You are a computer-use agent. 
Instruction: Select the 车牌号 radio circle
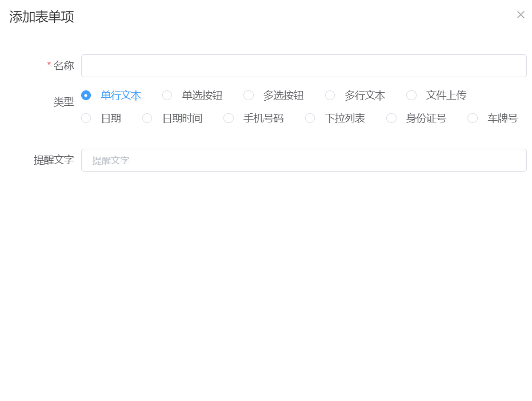coord(473,118)
